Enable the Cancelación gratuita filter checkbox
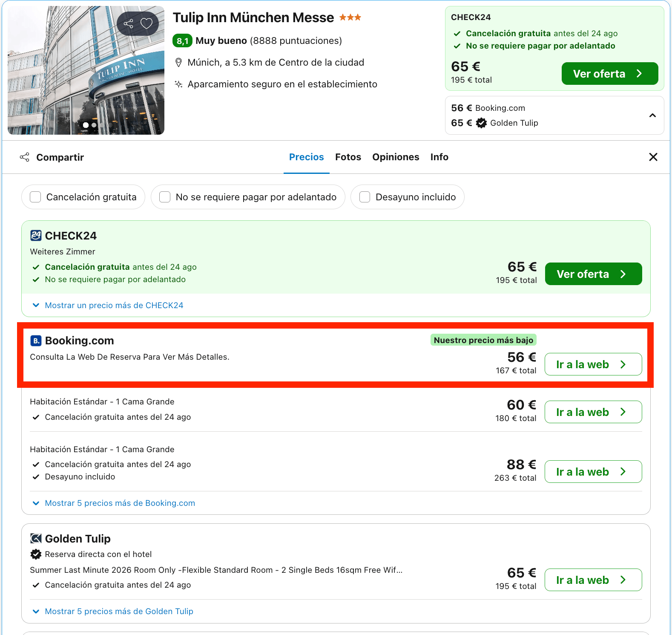672x635 pixels. click(35, 197)
